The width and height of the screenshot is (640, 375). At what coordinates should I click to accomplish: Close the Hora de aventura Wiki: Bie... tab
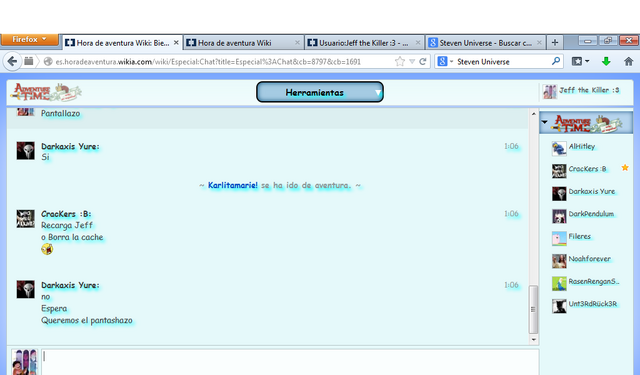coord(176,42)
